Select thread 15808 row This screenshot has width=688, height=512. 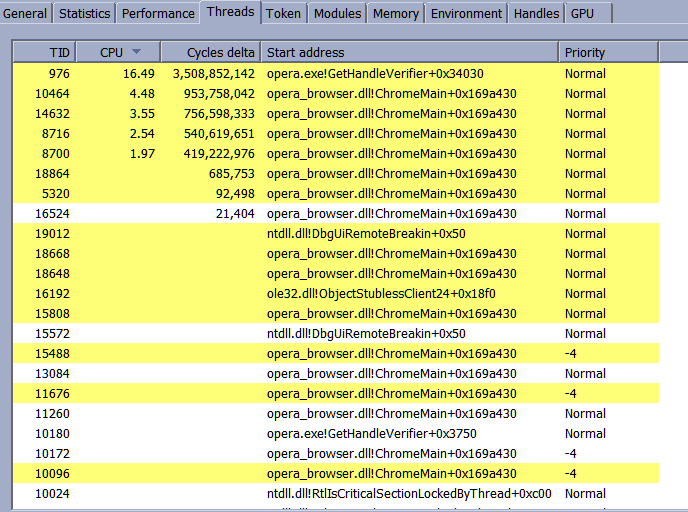click(336, 314)
